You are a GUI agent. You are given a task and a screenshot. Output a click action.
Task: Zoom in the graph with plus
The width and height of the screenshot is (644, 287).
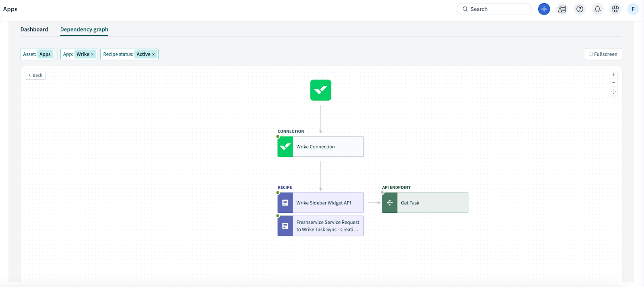coord(613,75)
